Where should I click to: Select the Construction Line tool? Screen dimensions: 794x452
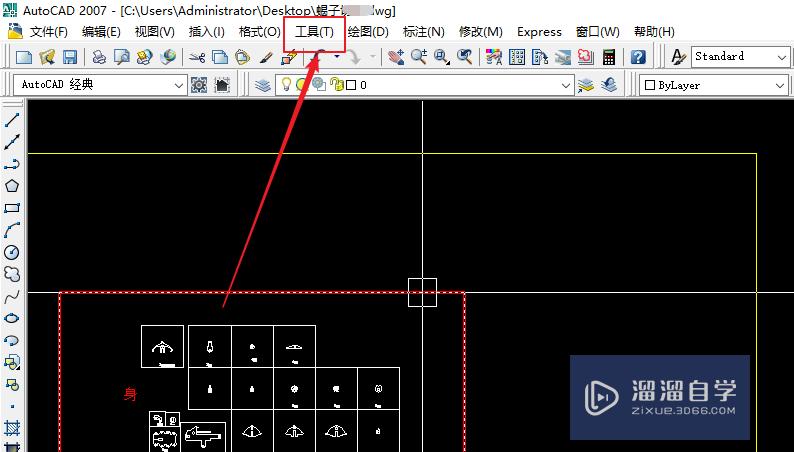12,142
